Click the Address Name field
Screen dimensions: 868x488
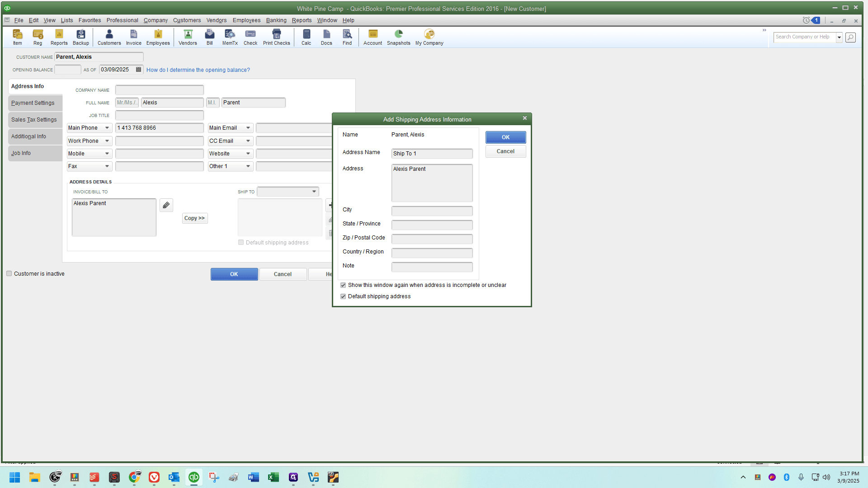coord(432,154)
